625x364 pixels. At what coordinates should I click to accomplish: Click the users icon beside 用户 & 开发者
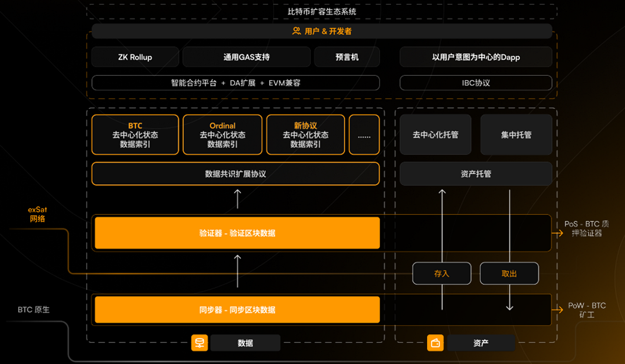pyautogui.click(x=296, y=31)
